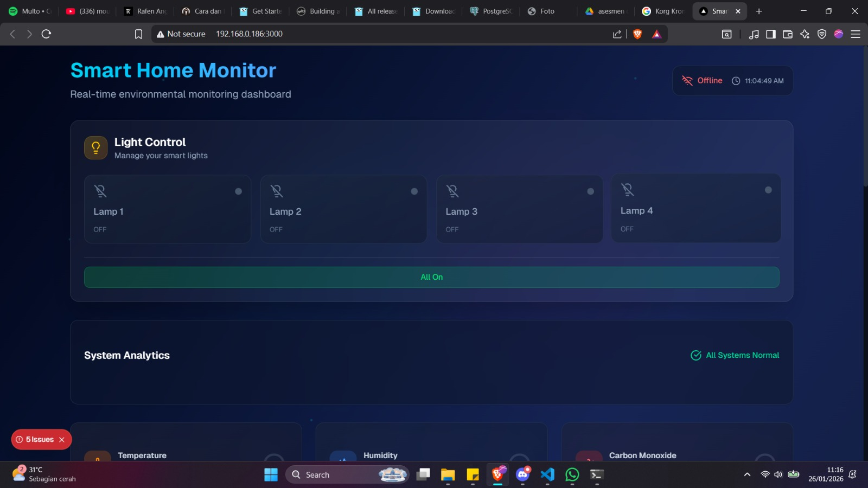
Task: Dismiss the 5 Issues badge
Action: click(x=62, y=440)
